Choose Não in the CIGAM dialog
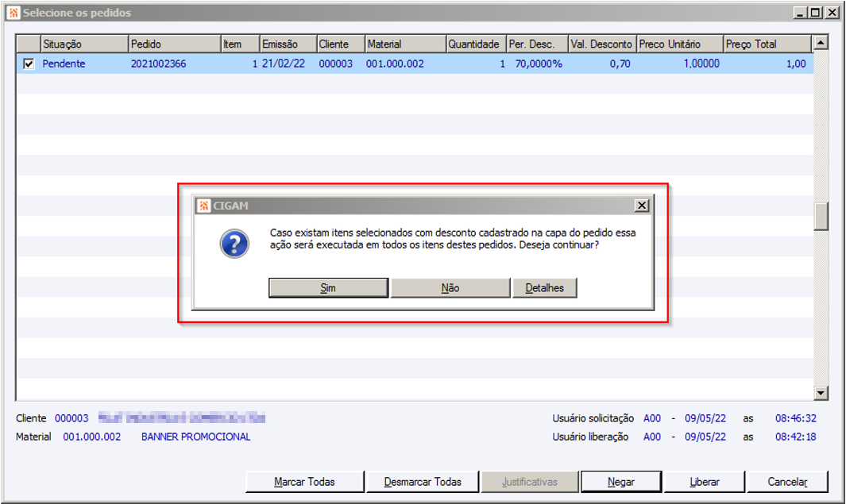This screenshot has width=846, height=504. [450, 288]
